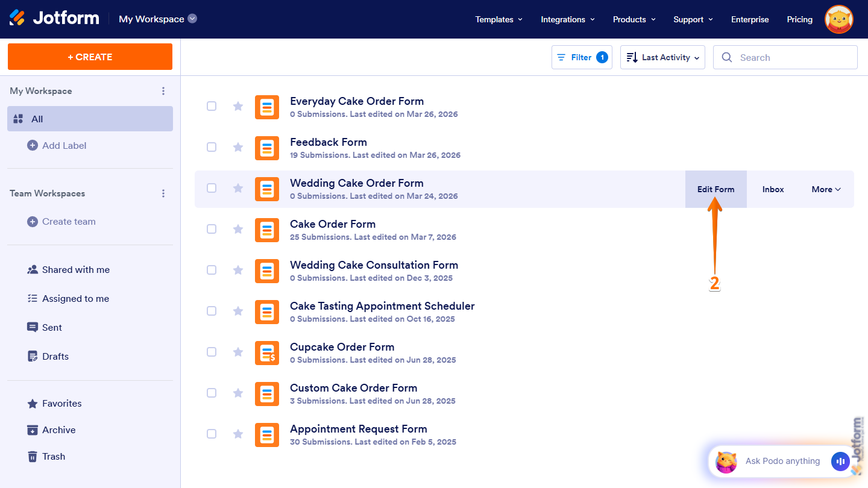Open the Everyday Cake Order Form icon

(x=267, y=107)
